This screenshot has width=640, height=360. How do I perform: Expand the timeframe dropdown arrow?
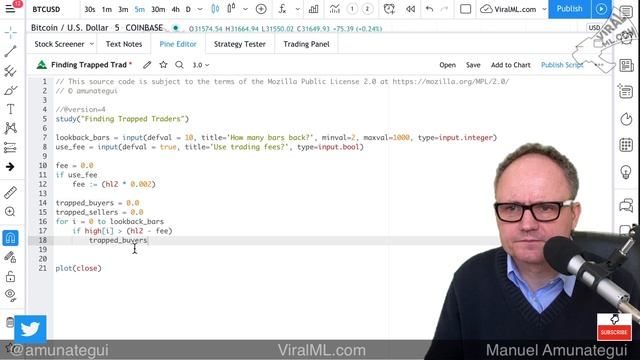[x=200, y=9]
